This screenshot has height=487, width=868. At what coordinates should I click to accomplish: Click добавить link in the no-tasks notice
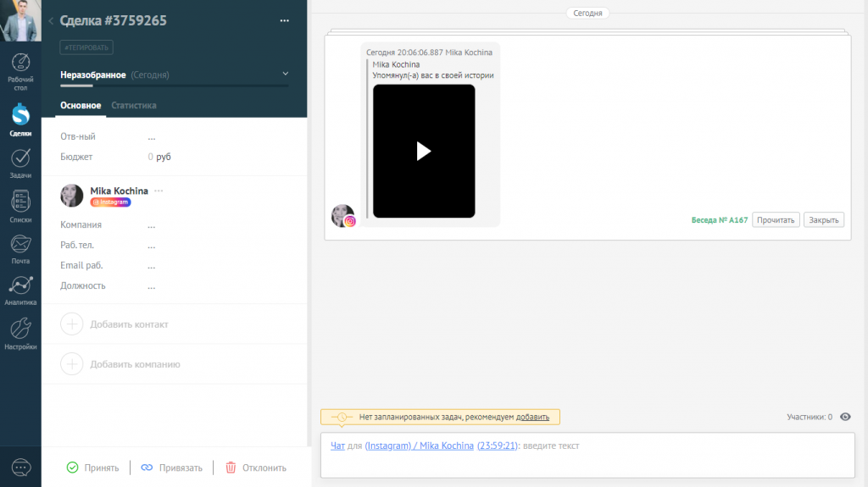(532, 418)
